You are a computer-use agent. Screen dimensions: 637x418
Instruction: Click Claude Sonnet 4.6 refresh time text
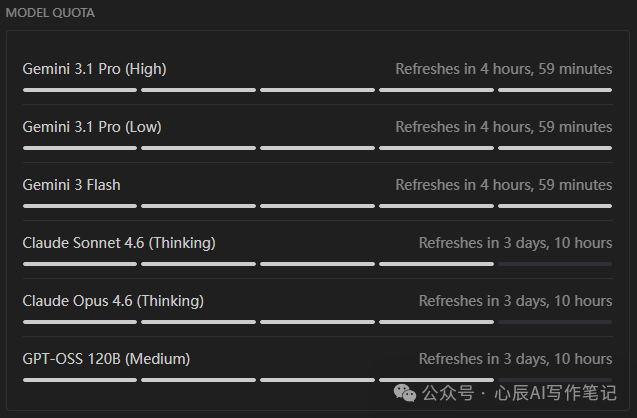point(515,243)
